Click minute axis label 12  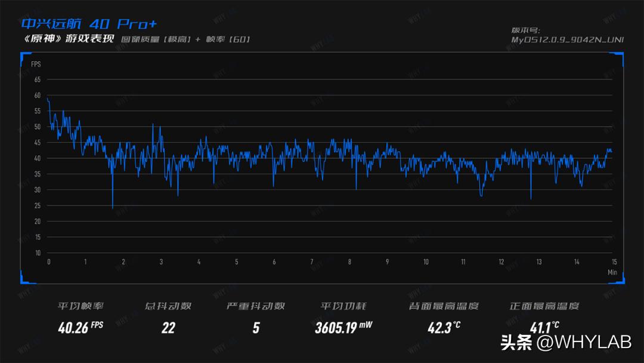(x=501, y=262)
